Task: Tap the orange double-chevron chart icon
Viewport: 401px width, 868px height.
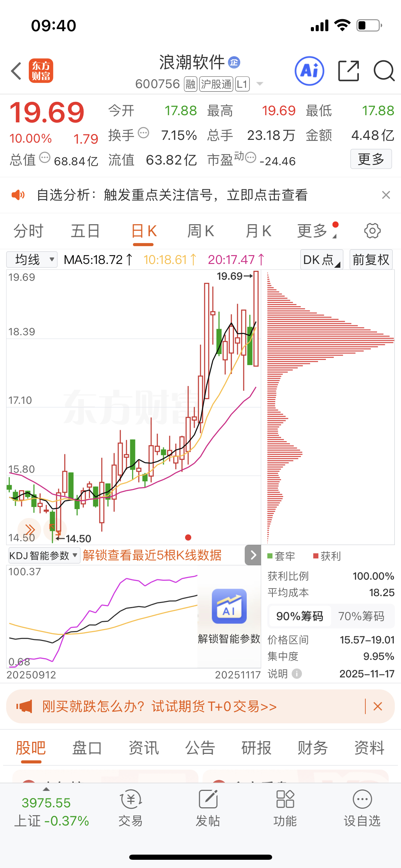Action: coord(29,530)
